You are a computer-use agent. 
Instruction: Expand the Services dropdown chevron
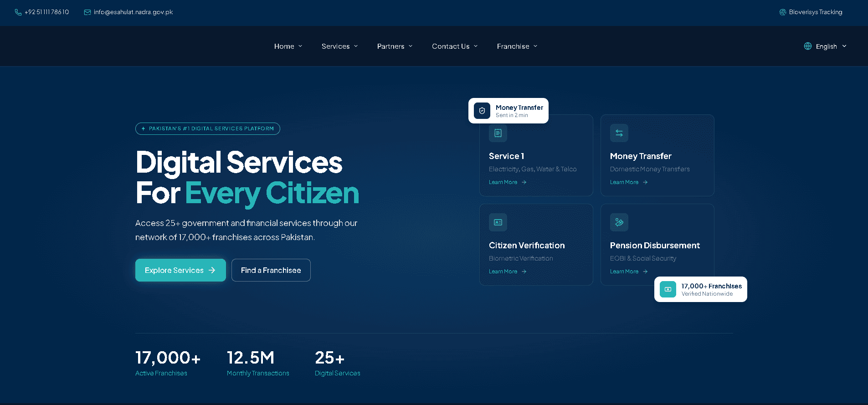(x=356, y=46)
